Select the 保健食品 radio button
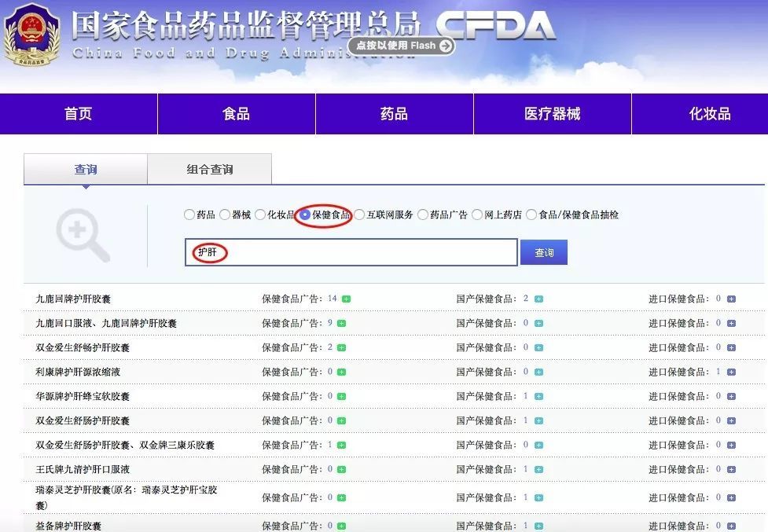Image resolution: width=768 pixels, height=532 pixels. tap(305, 215)
